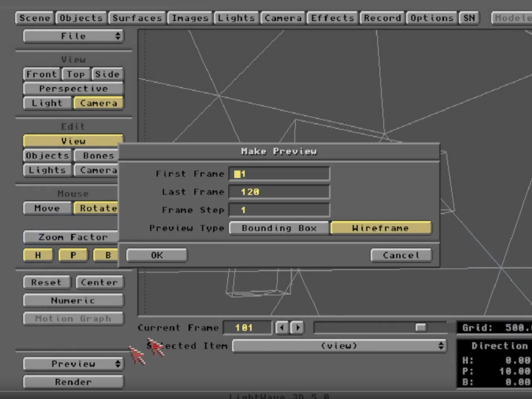Click the frame slider handle
Screen dimensions: 532x399
click(421, 328)
